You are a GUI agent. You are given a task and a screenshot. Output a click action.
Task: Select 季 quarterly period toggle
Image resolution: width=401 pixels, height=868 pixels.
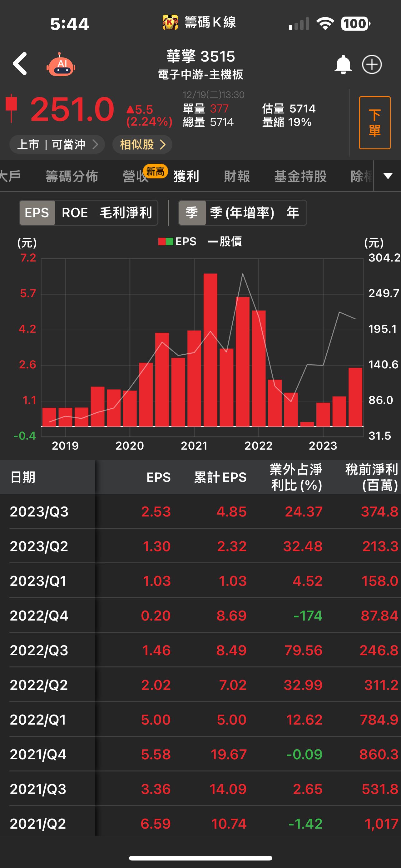pyautogui.click(x=192, y=212)
